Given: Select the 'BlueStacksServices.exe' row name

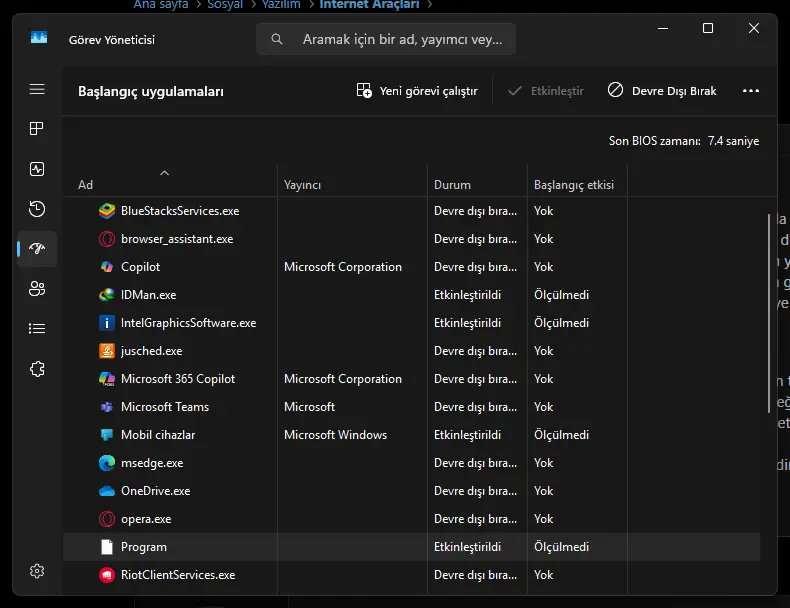Looking at the screenshot, I should click(180, 211).
